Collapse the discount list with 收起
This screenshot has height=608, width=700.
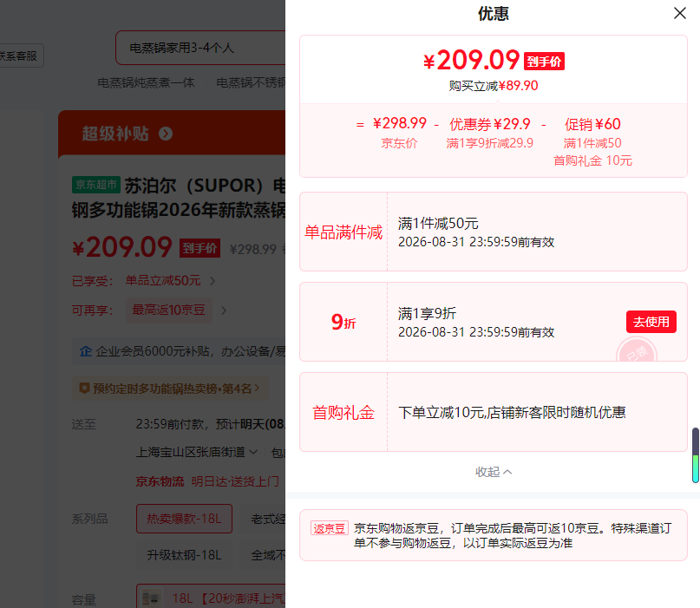(x=494, y=472)
